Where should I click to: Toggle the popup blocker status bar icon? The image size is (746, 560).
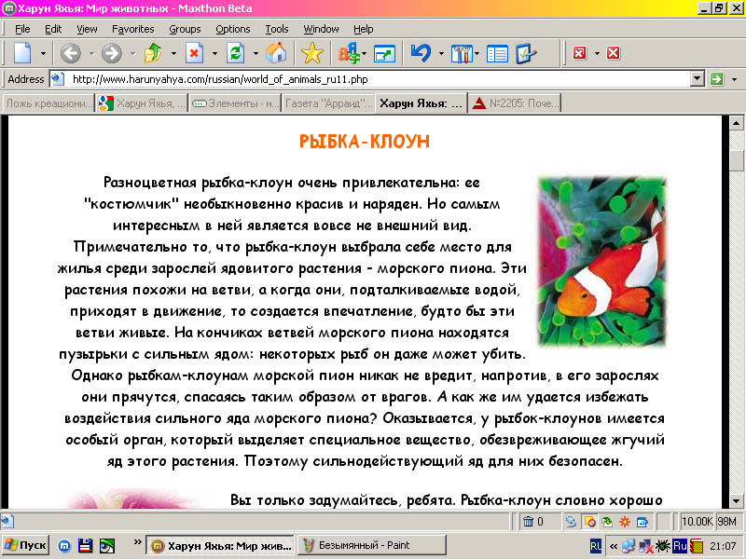(589, 522)
